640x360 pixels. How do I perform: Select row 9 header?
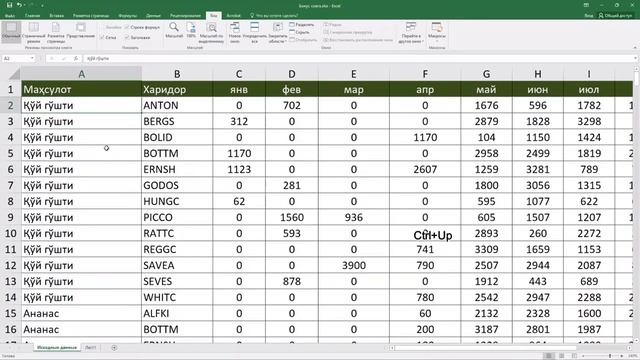(10, 217)
